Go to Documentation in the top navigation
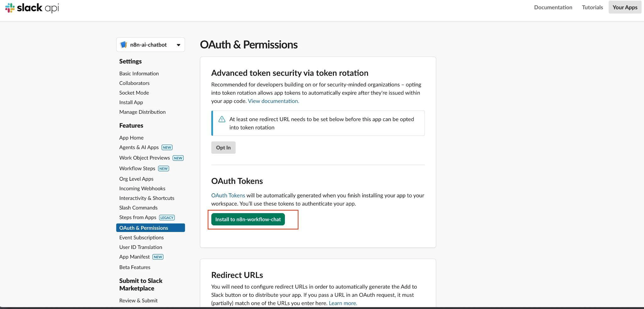The height and width of the screenshot is (309, 644). pyautogui.click(x=553, y=7)
